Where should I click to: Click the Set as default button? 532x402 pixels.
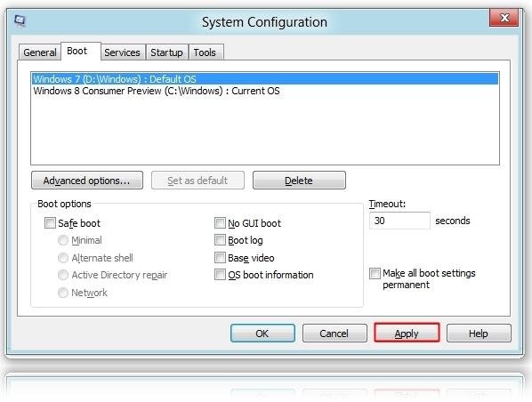(x=197, y=181)
